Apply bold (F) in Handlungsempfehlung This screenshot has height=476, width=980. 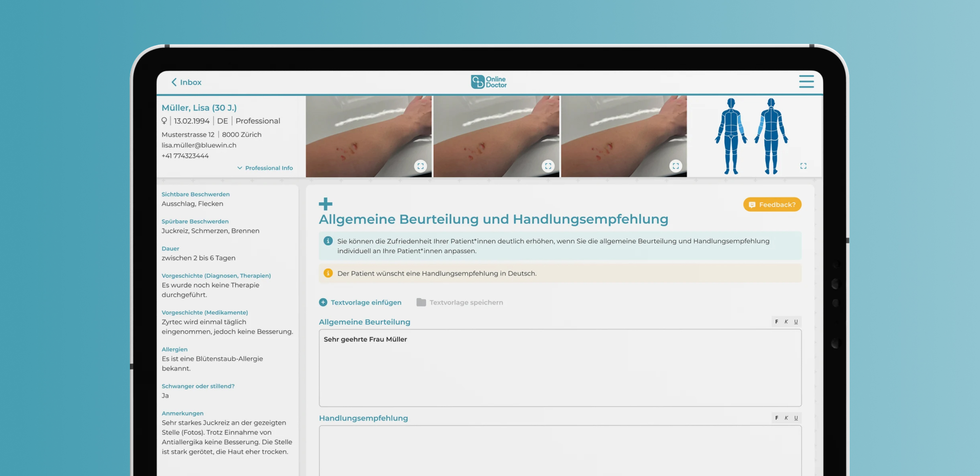[777, 418]
